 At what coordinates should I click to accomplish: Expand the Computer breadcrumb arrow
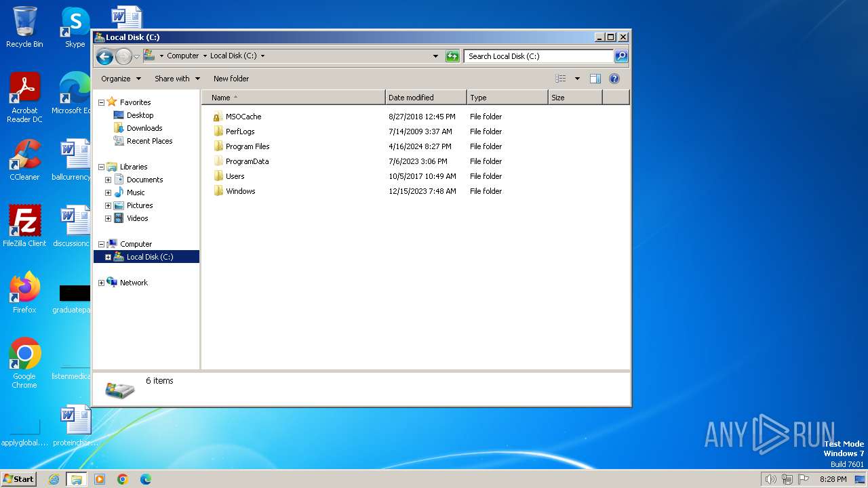(205, 56)
